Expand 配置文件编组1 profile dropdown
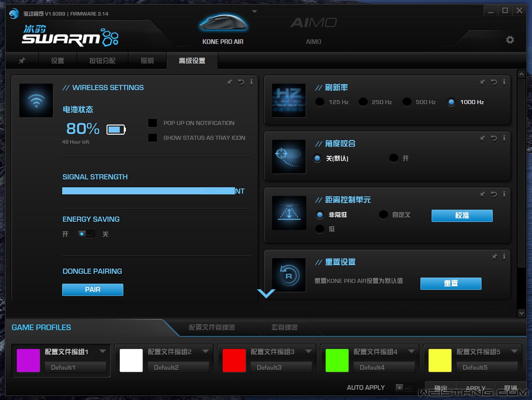 (102, 351)
